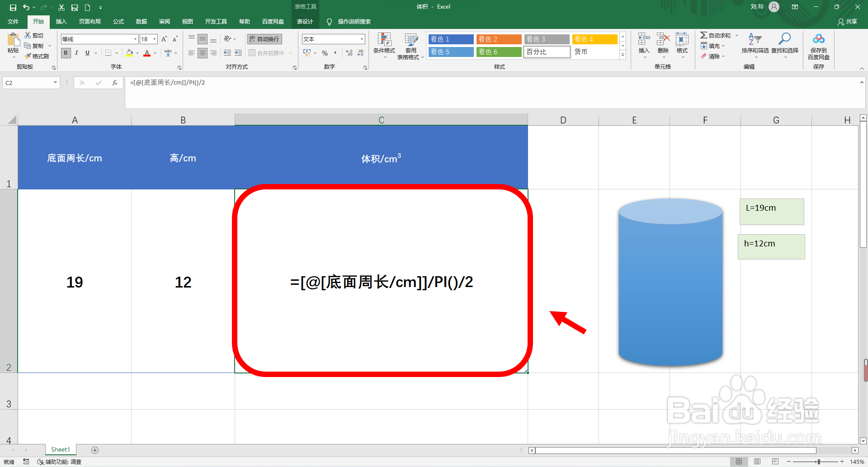Expand the cell styles gallery more arrow
Screen dimensions: 868x467
[623, 55]
